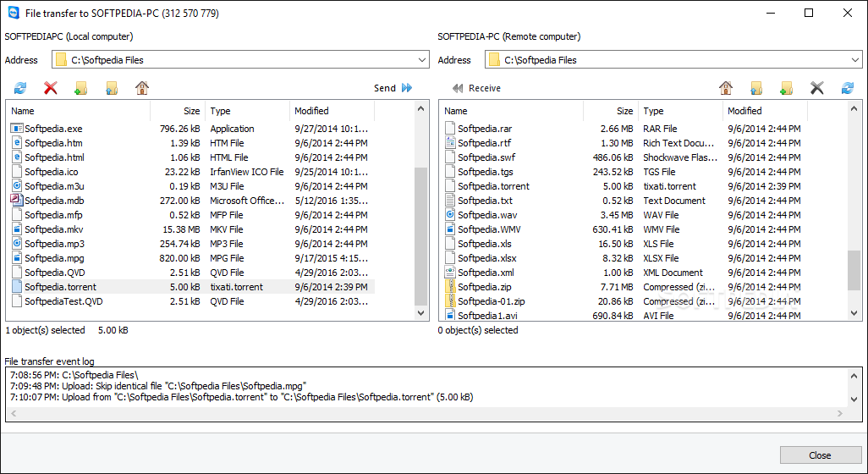Click Softpedia.xml file icon in remote list
The width and height of the screenshot is (868, 474).
pyautogui.click(x=450, y=273)
